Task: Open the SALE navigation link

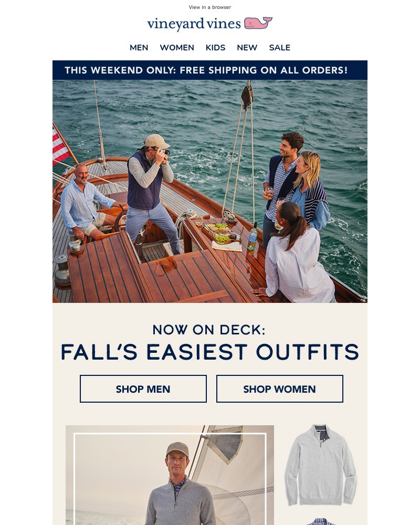Action: point(279,48)
